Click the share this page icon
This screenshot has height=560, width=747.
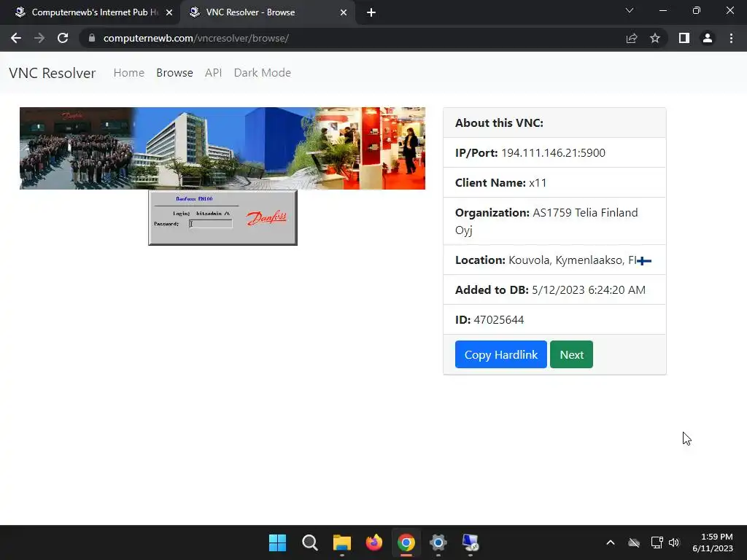[632, 38]
